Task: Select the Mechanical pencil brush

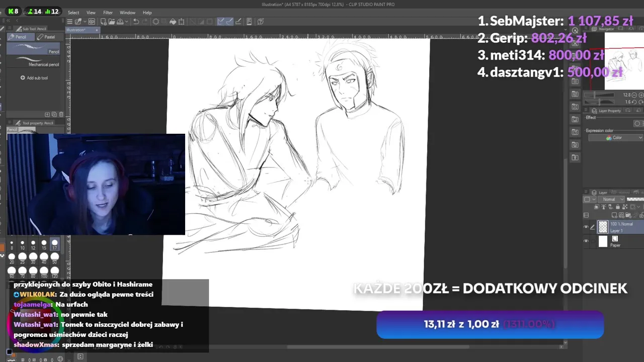Action: (33, 61)
